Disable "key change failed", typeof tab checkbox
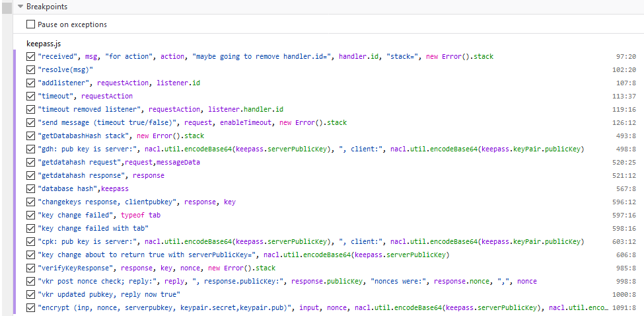The image size is (644, 316). (x=30, y=215)
